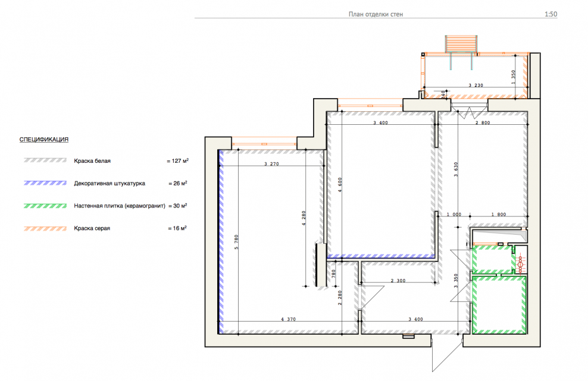The height and width of the screenshot is (381, 588).
Task: Click the СПЕЦИФИКАЦИЯ heading
Action: [x=44, y=140]
